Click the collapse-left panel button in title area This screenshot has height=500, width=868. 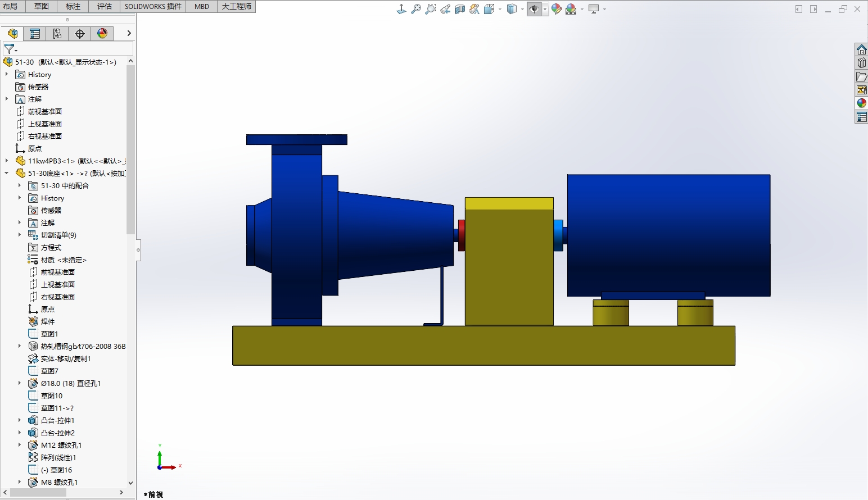(799, 9)
